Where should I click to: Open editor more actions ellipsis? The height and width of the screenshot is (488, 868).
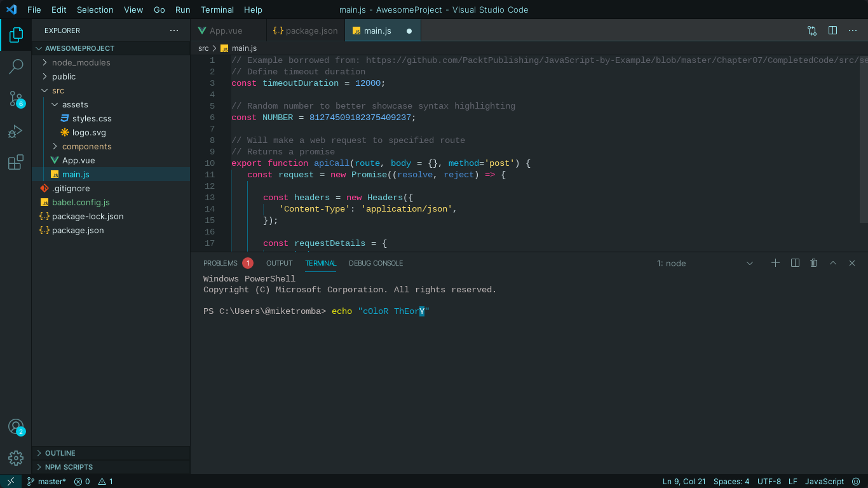[x=853, y=30]
